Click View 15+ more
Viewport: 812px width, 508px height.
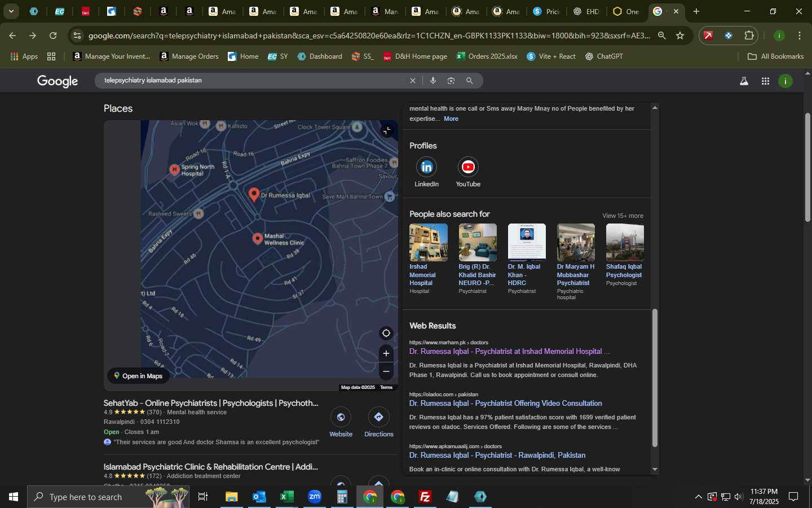click(623, 216)
